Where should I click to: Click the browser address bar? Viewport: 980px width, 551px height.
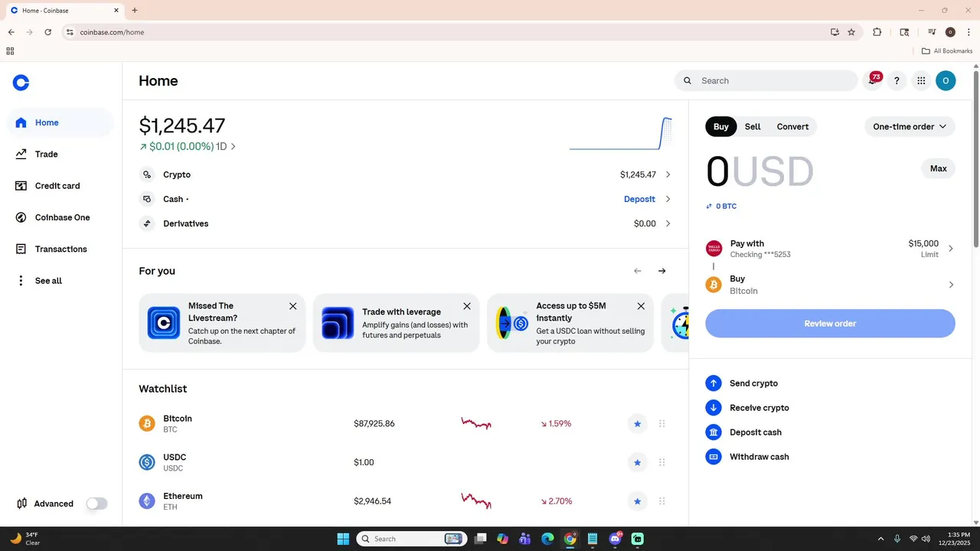click(x=450, y=32)
